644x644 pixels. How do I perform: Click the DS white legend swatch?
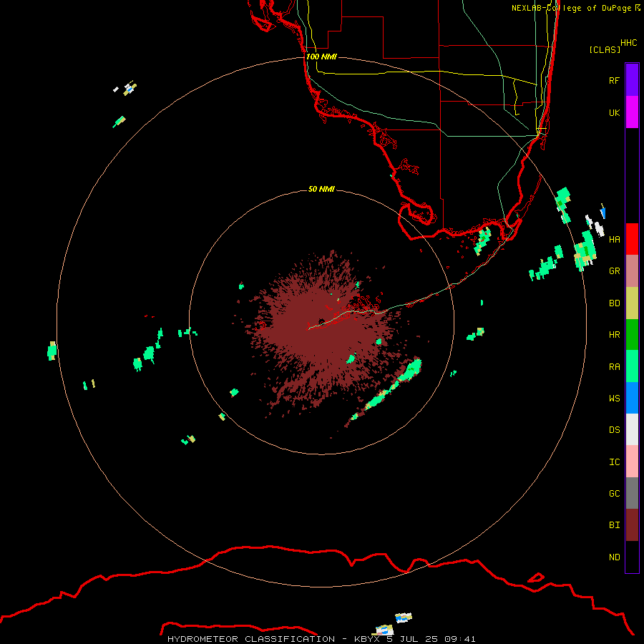click(632, 429)
